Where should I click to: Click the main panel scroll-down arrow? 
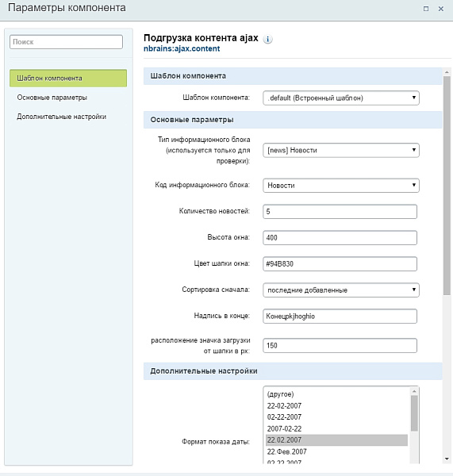(x=447, y=459)
